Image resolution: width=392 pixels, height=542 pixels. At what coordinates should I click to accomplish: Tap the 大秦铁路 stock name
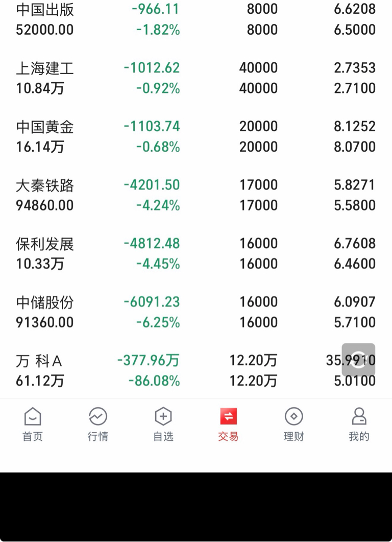click(45, 185)
